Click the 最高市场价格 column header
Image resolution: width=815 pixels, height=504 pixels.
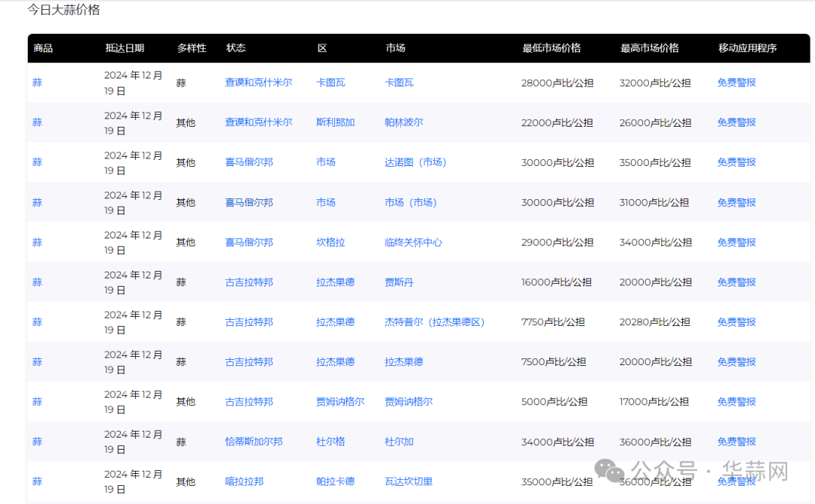click(650, 48)
